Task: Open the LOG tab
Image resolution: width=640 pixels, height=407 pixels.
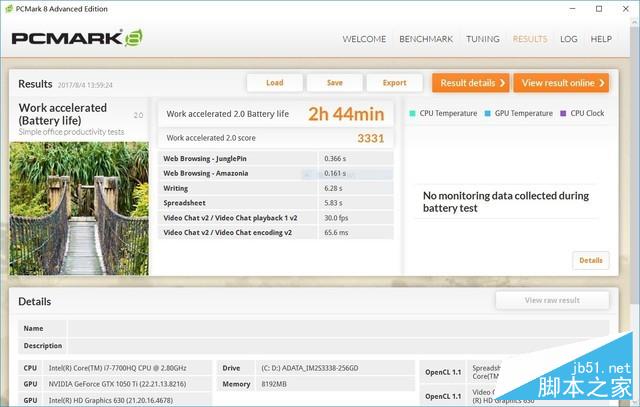Action: (x=569, y=39)
